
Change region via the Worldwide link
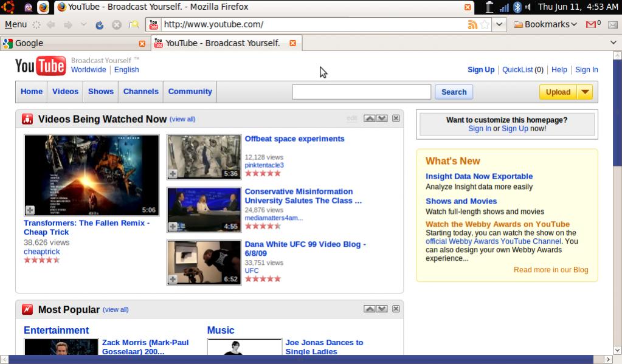88,70
